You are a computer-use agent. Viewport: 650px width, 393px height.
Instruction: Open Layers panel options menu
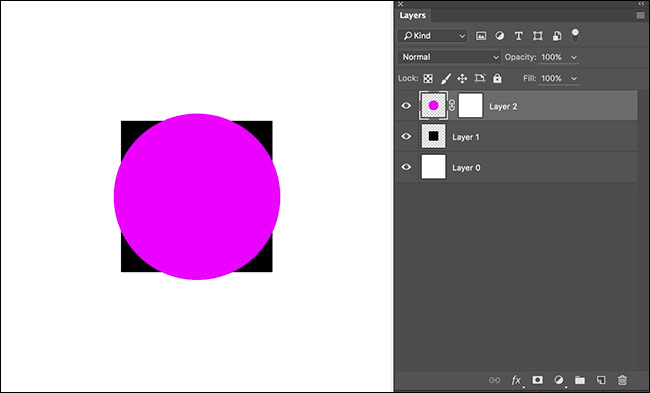point(640,15)
